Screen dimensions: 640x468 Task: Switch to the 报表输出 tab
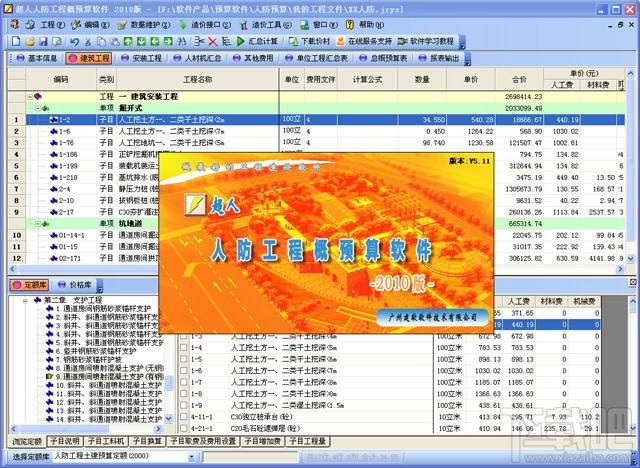439,58
